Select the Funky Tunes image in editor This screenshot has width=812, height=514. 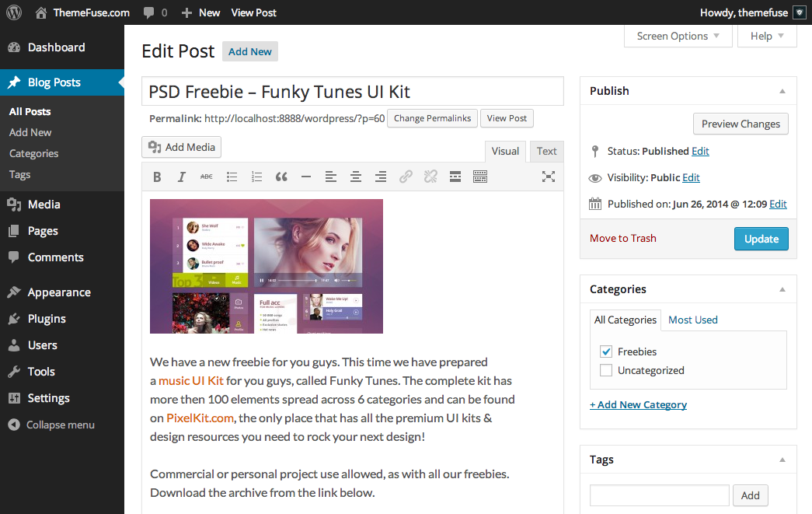pos(267,266)
